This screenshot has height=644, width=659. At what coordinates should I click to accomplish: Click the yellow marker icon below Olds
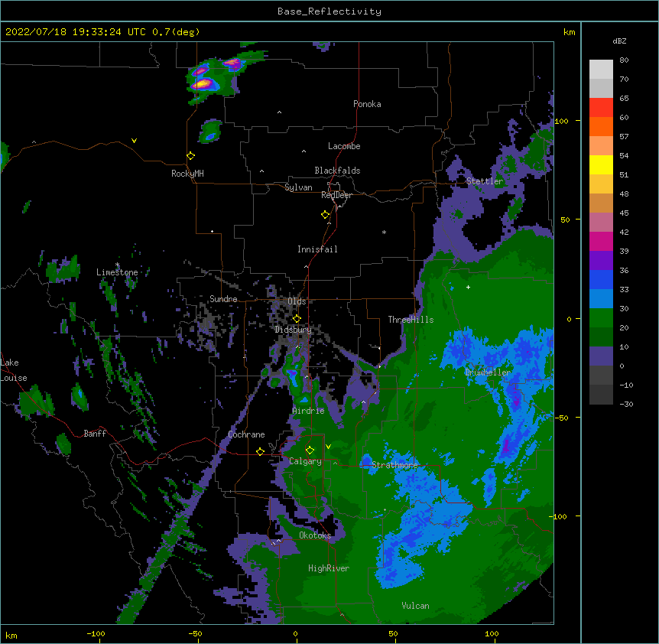click(x=297, y=319)
